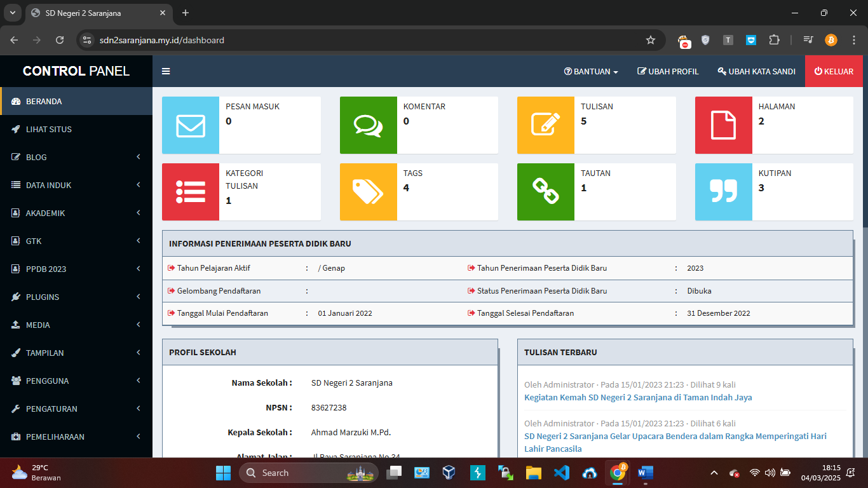868x488 pixels.
Task: Expand the Tampilan sidebar menu
Action: 76,353
